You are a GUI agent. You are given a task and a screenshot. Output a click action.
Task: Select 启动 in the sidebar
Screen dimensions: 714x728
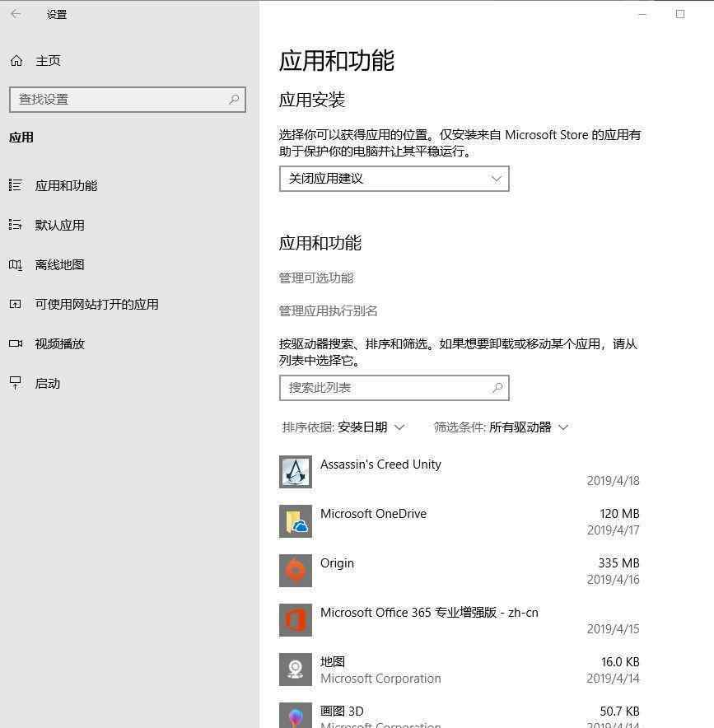pos(47,384)
